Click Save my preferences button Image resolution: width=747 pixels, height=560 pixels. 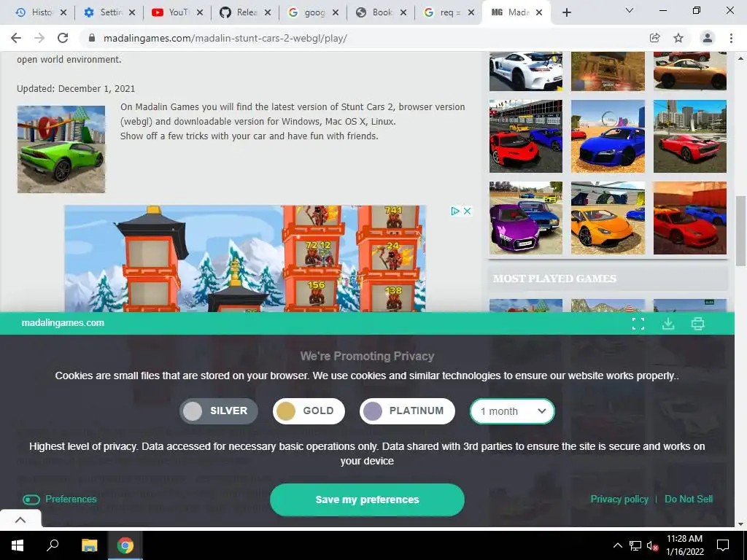(x=367, y=499)
